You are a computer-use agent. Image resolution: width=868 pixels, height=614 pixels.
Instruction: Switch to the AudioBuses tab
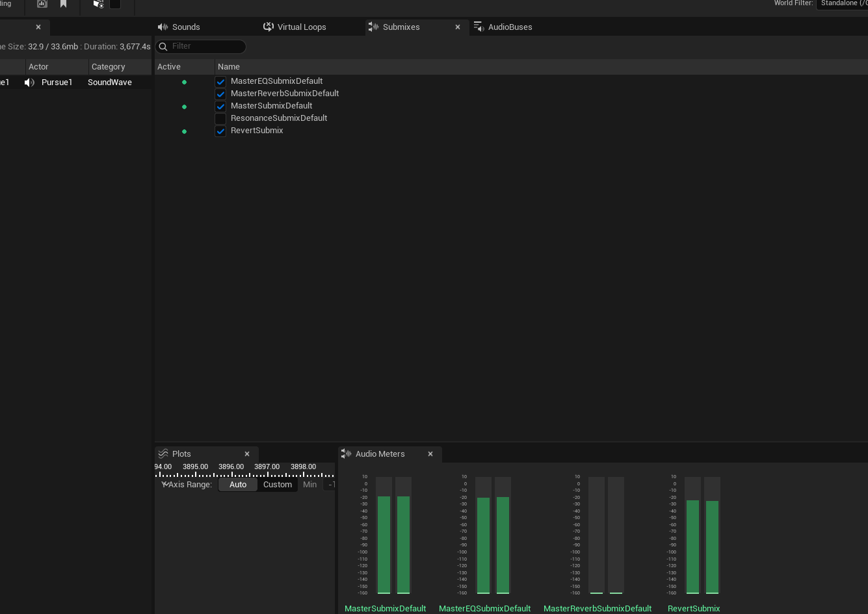click(x=510, y=27)
